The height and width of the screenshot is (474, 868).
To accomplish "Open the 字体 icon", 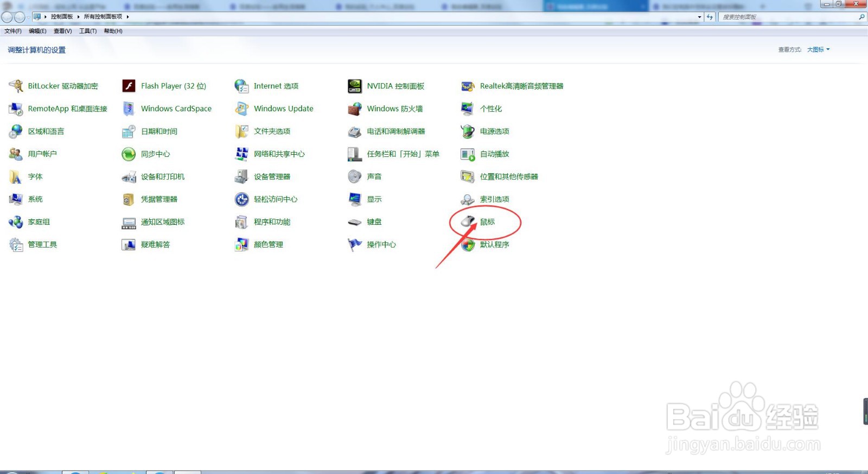I will [x=16, y=177].
